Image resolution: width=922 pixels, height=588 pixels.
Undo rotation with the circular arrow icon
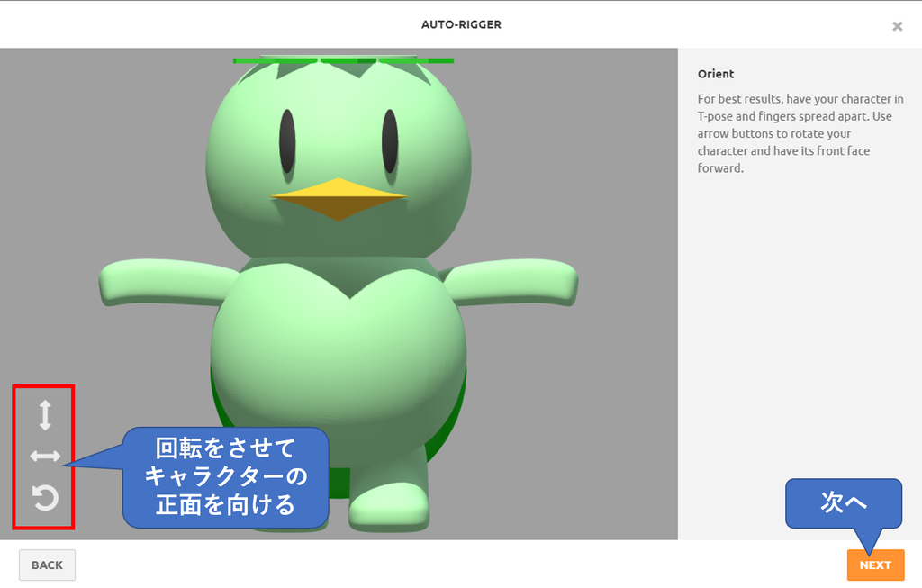[x=43, y=498]
